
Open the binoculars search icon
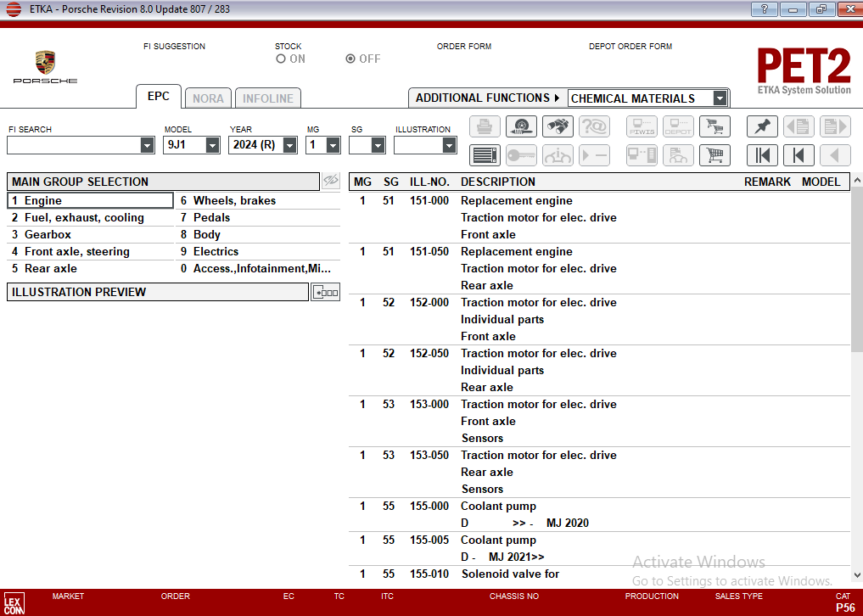(x=558, y=126)
